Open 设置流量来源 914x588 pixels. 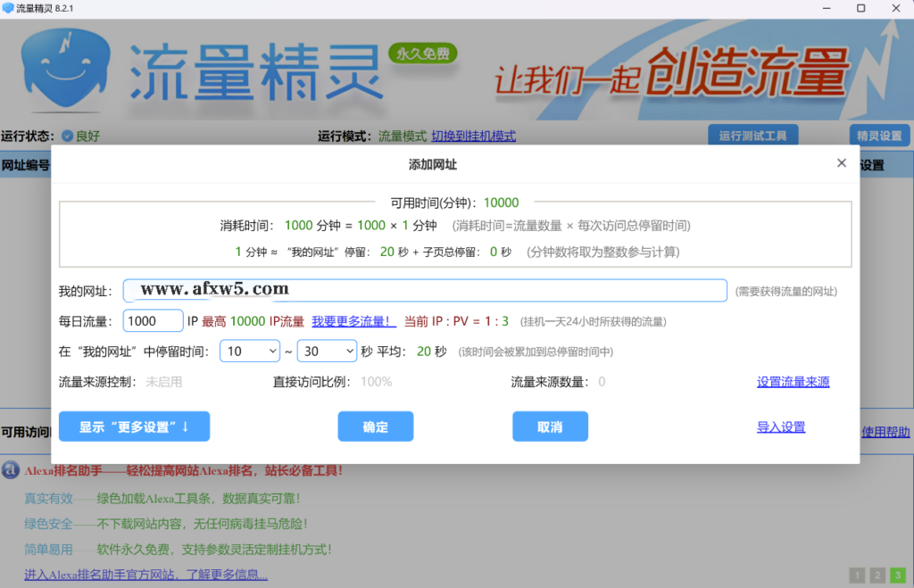pos(793,380)
